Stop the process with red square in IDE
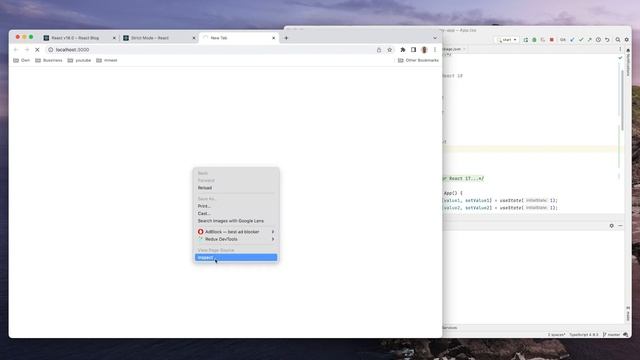This screenshot has height=360, width=640. [551, 40]
